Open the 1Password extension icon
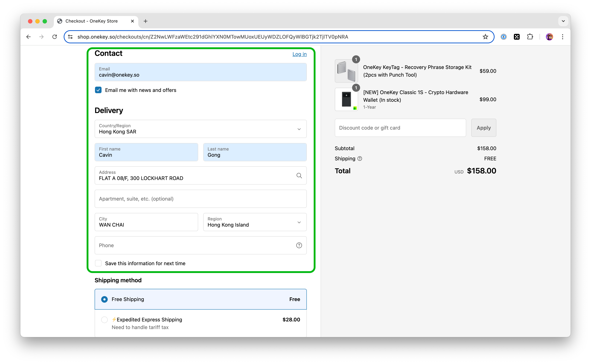Screen dimensions: 591x364 (x=503, y=37)
